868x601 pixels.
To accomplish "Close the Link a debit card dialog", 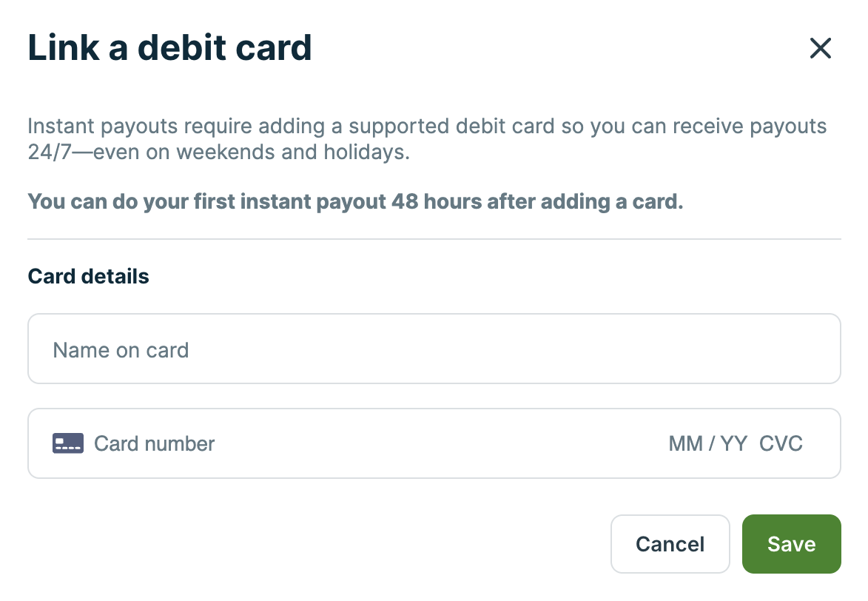I will pyautogui.click(x=821, y=48).
